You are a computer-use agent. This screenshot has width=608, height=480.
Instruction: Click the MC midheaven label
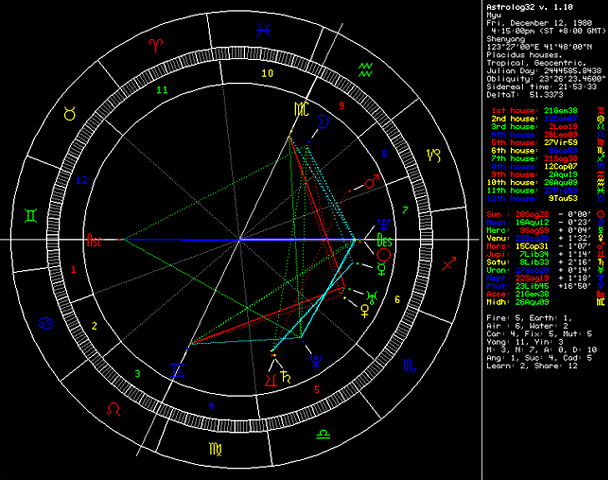[x=302, y=110]
